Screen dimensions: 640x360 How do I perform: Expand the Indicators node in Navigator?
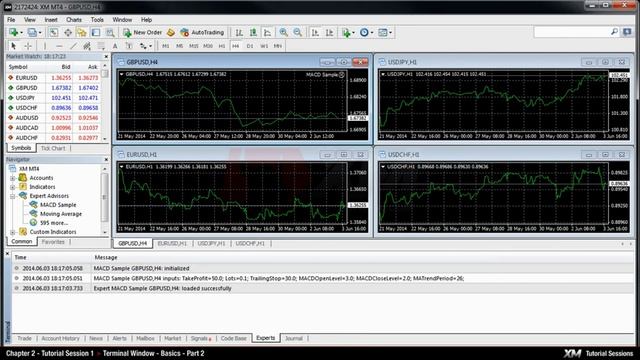point(13,187)
